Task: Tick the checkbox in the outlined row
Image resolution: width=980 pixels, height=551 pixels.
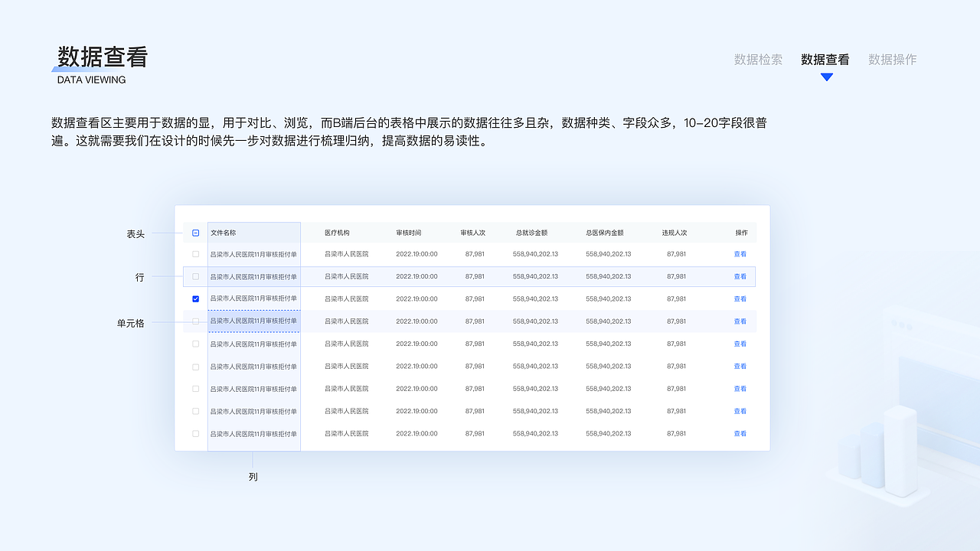Action: pyautogui.click(x=195, y=276)
